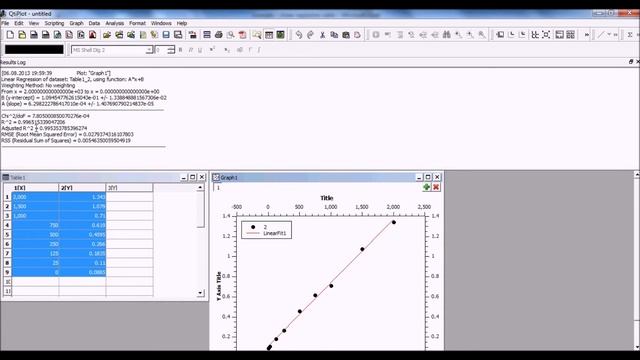Cut selection with the scissors icon
The width and height of the screenshot is (640, 360).
[322, 35]
